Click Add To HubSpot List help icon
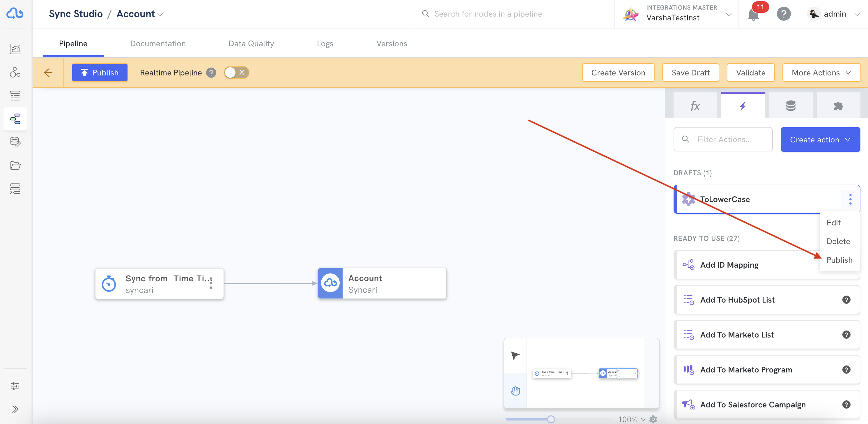868x424 pixels. [846, 300]
